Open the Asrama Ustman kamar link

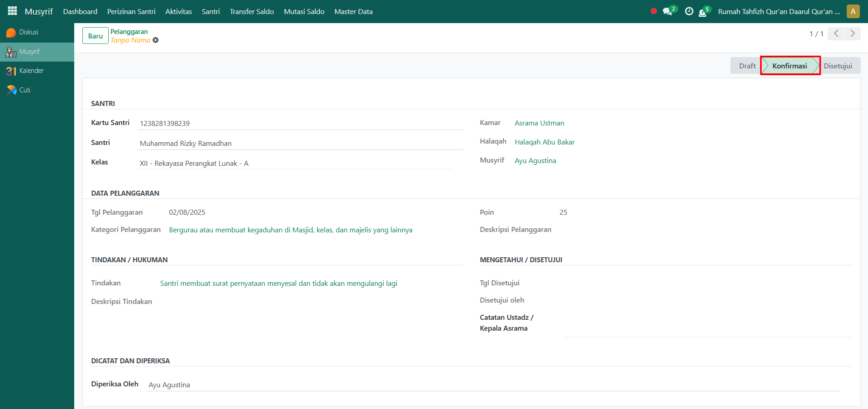(539, 123)
